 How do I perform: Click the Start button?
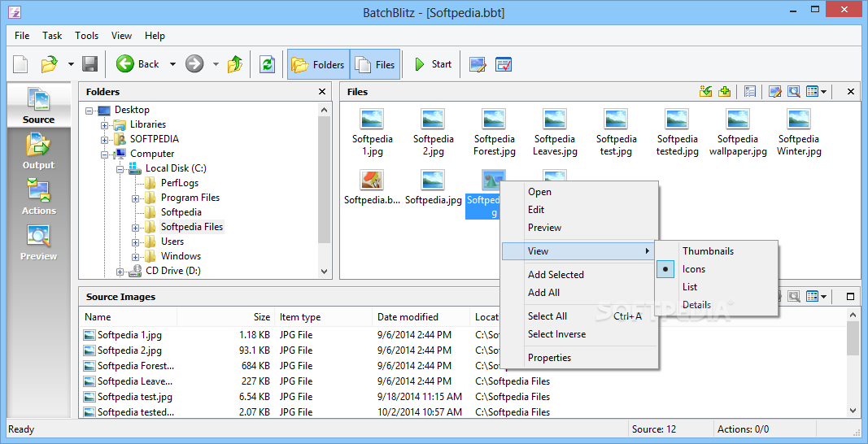[x=434, y=64]
